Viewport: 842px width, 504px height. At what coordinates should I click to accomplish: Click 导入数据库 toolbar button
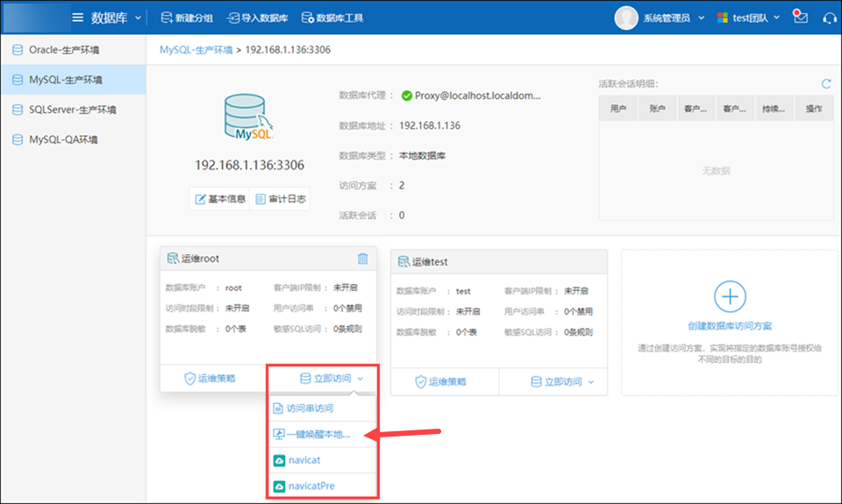point(258,18)
